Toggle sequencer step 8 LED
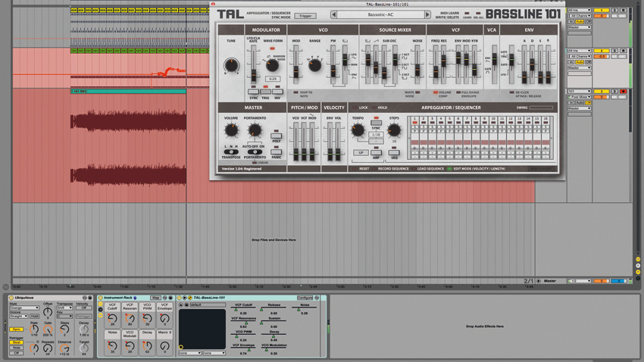The image size is (644, 362). tap(476, 123)
